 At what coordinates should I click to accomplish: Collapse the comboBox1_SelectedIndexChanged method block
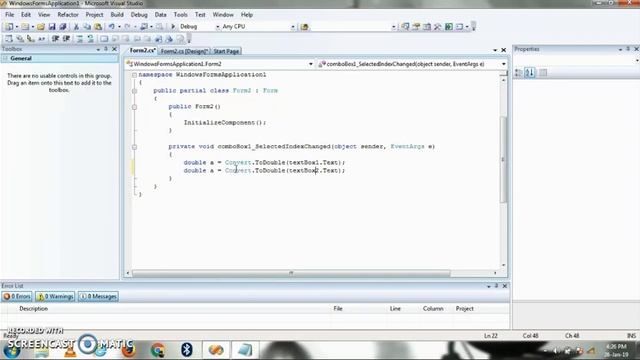[x=134, y=147]
